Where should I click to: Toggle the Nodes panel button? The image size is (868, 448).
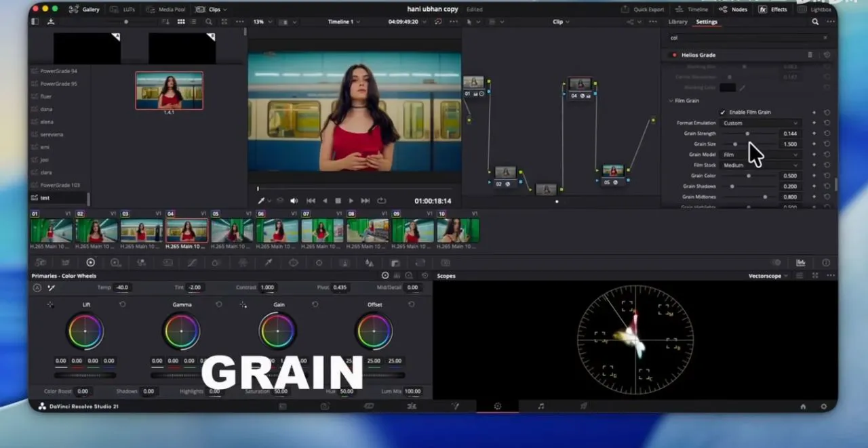(x=733, y=9)
